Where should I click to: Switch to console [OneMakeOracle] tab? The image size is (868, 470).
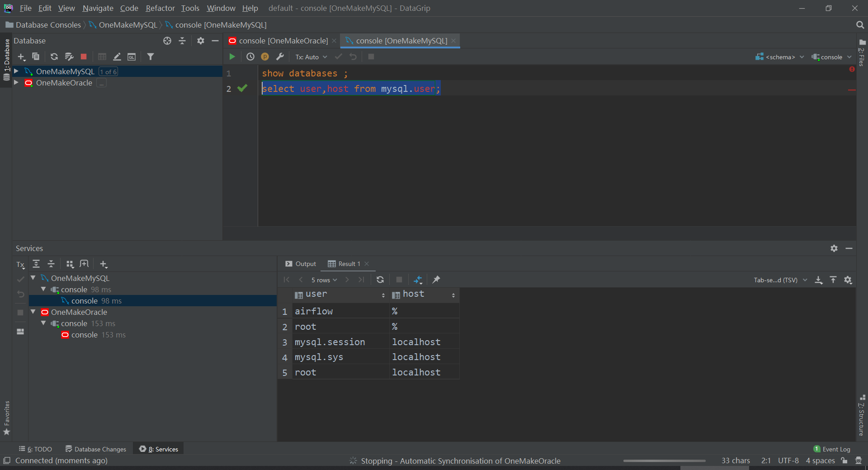(283, 41)
